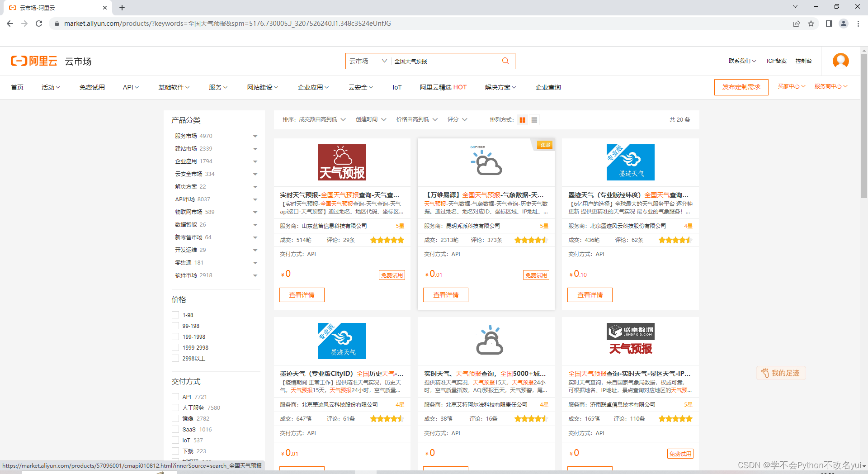
Task: Open 评分 sort dropdown
Action: click(457, 119)
